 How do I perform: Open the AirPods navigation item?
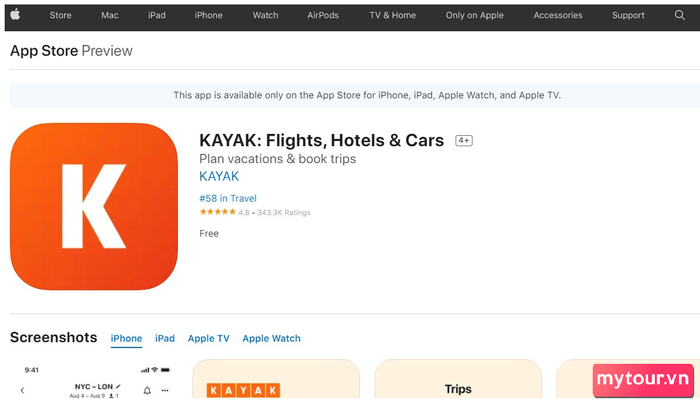323,15
